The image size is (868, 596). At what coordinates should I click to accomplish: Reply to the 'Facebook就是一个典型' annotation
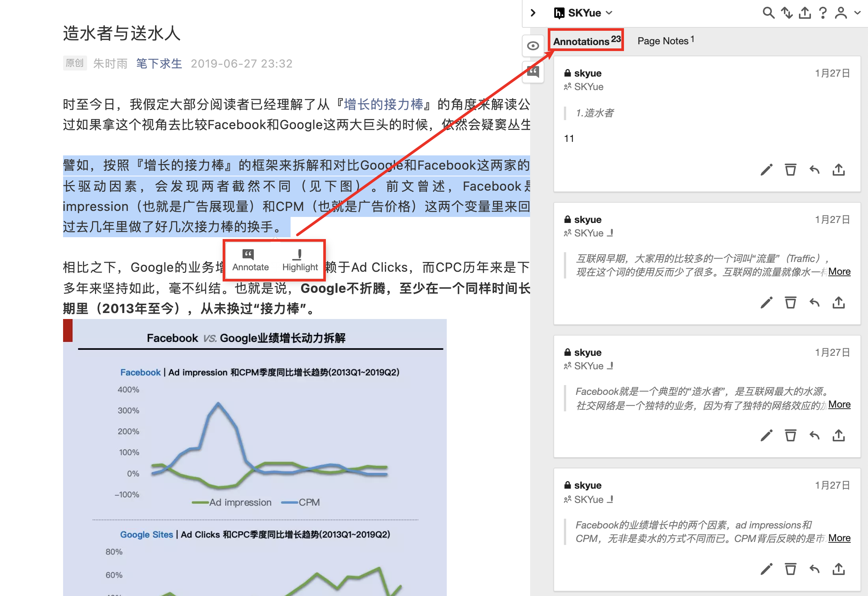pos(814,435)
